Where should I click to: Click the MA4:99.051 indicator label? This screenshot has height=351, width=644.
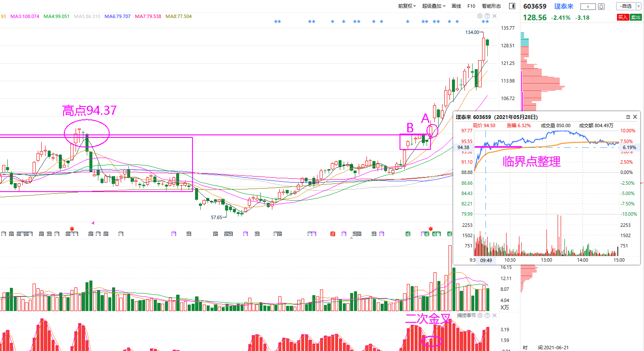[x=56, y=16]
